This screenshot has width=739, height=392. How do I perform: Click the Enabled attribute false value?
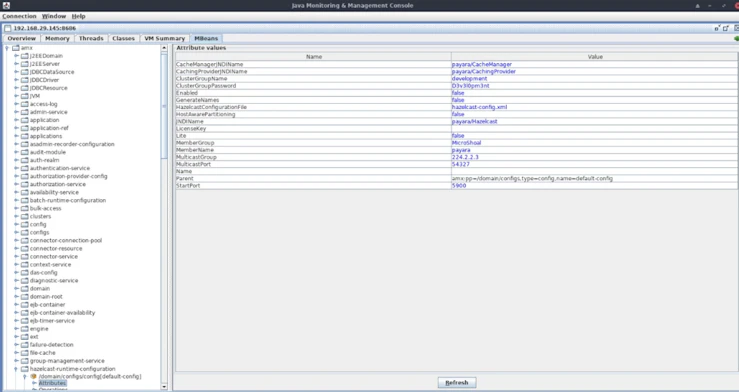458,93
